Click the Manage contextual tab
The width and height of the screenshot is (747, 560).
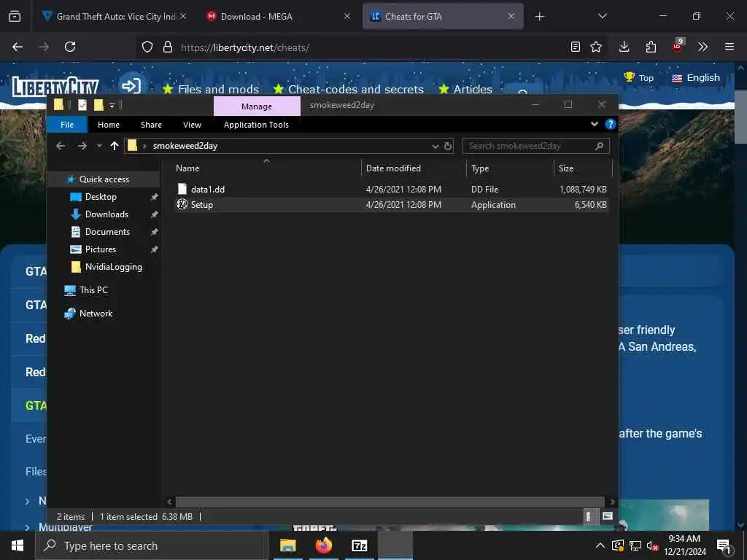pos(257,106)
